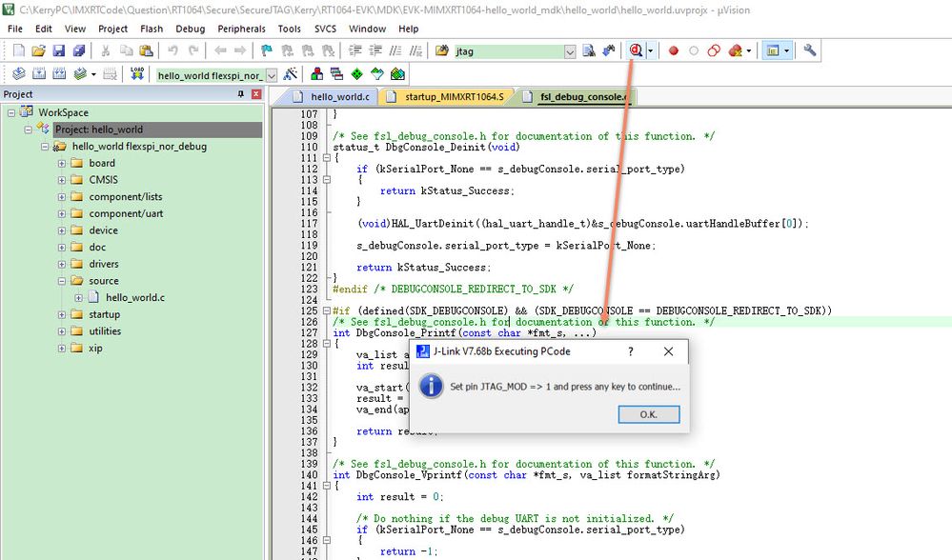Unindent the selected lines
Screen dimensions: 952x560
coord(375,51)
